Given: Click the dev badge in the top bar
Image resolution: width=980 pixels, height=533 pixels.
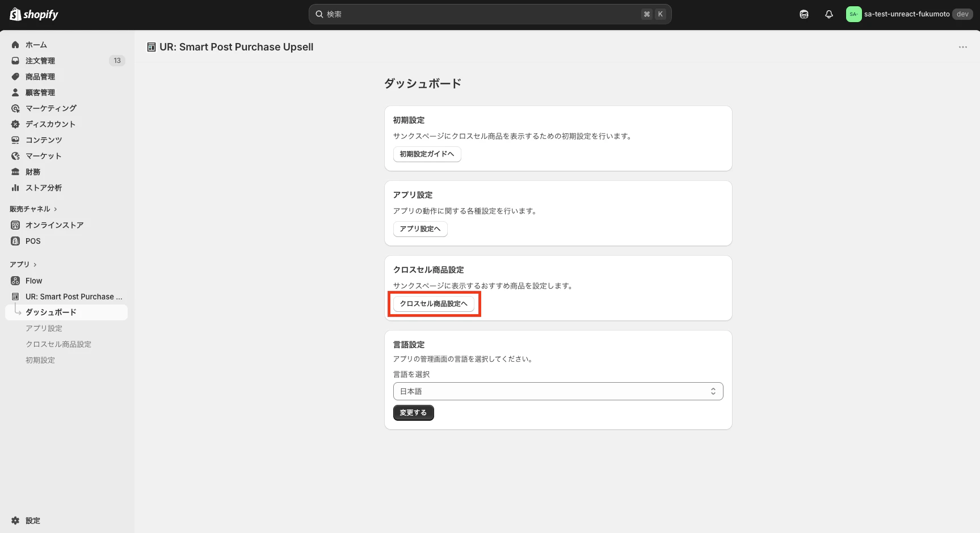Looking at the screenshot, I should [x=962, y=14].
